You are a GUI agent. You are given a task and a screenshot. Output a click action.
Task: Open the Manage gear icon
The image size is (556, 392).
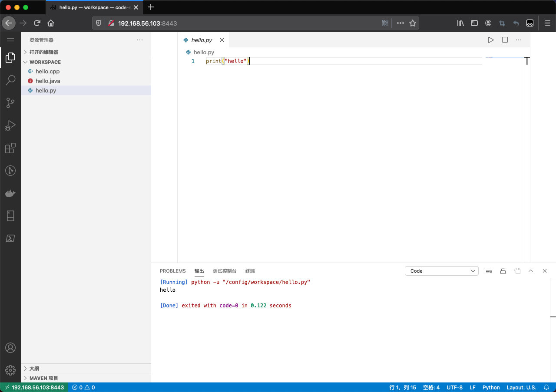tap(10, 370)
